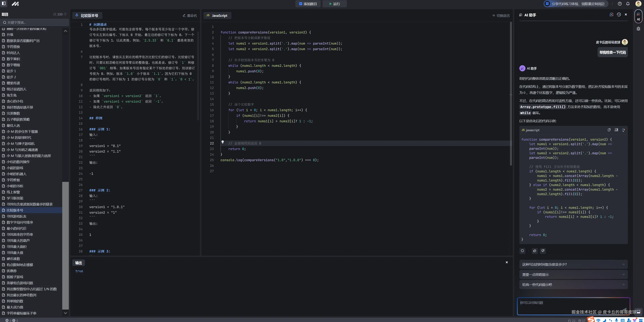This screenshot has height=322, width=644.
Task: Toggle the AI assistant panel button
Action: [x=638, y=16]
